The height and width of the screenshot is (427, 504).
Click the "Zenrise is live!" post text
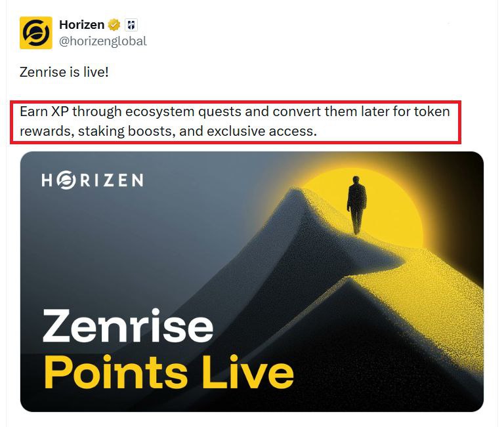click(64, 72)
